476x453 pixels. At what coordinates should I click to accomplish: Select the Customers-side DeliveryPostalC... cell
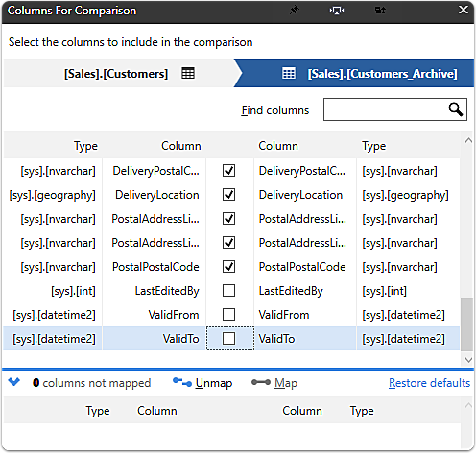pos(154,171)
